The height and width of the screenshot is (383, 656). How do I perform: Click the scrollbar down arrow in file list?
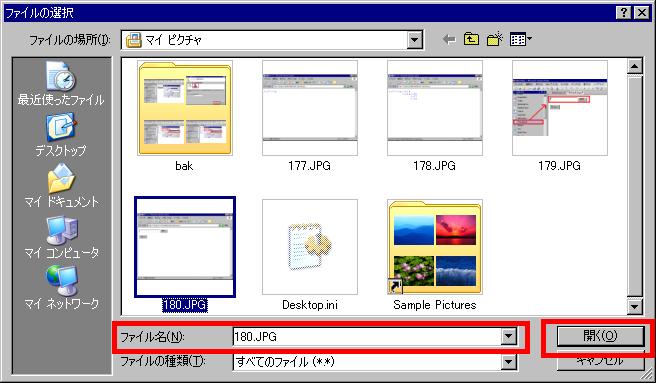point(635,307)
